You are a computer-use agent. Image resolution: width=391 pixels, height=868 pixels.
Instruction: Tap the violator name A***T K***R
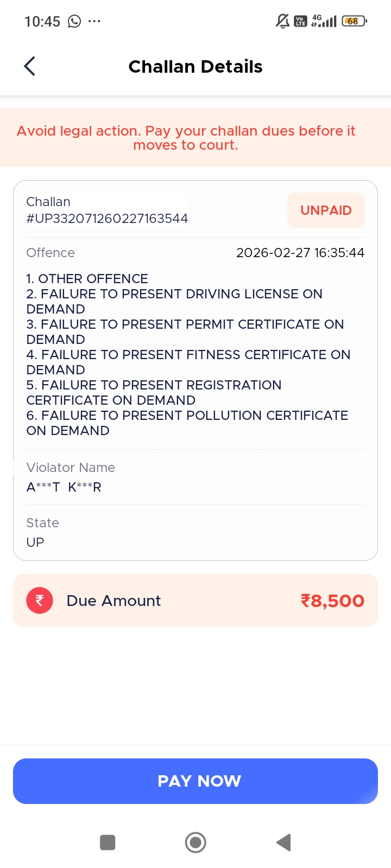pos(64,487)
